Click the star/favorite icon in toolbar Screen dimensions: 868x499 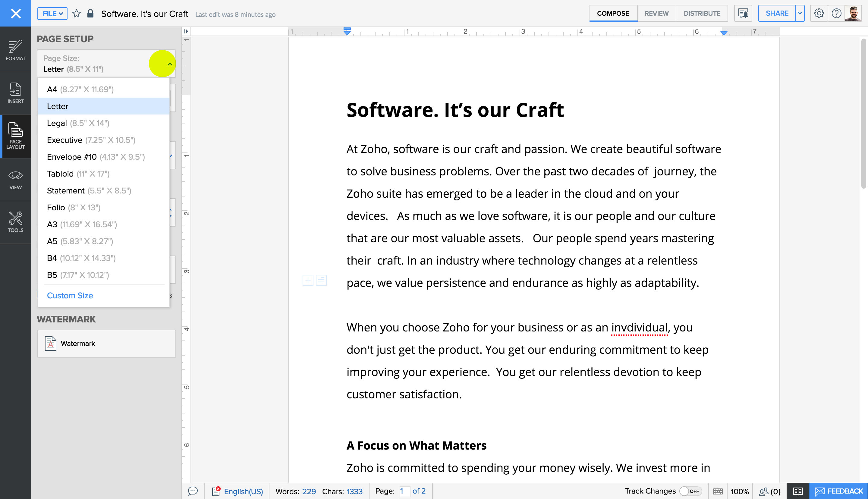[x=76, y=14]
